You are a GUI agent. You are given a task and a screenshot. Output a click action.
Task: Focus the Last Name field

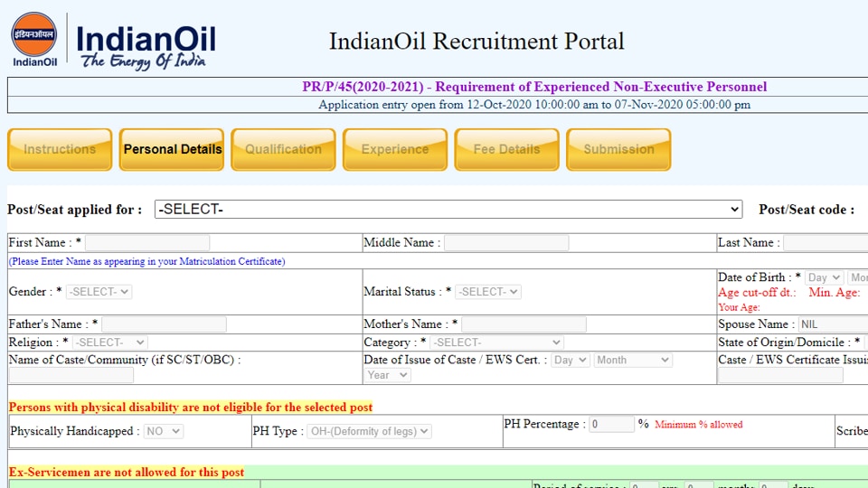[826, 243]
